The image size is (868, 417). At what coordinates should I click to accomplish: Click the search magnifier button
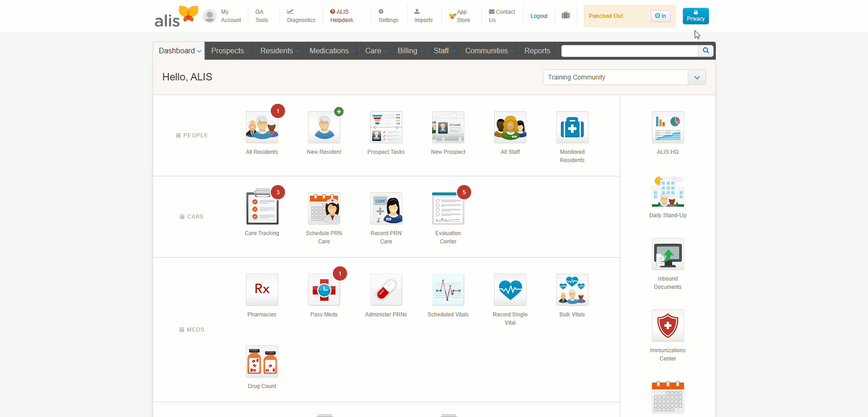706,51
